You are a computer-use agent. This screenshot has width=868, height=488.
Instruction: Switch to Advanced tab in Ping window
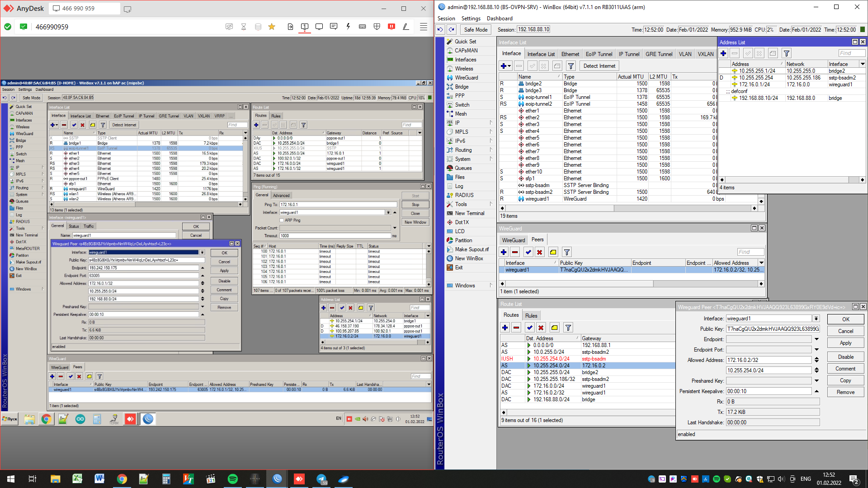point(281,196)
